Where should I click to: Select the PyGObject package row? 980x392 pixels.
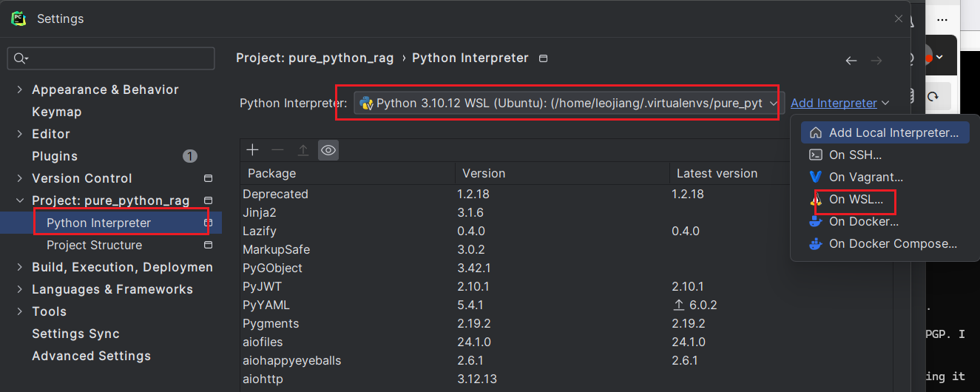(566, 268)
